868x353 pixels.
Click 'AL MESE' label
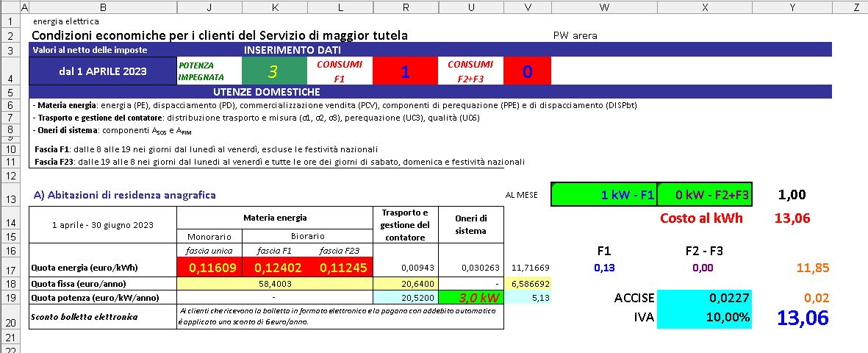click(x=522, y=195)
